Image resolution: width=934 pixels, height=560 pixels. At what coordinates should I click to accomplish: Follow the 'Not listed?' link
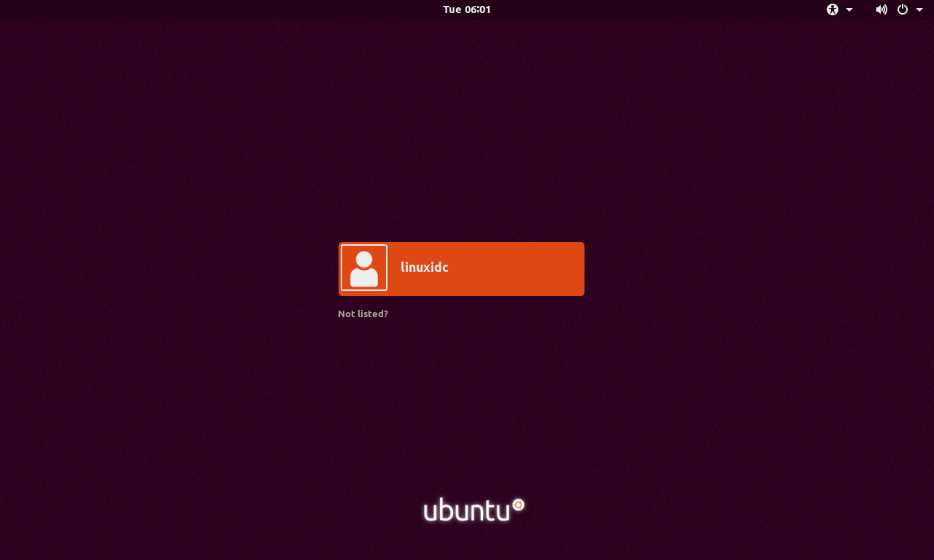point(363,314)
